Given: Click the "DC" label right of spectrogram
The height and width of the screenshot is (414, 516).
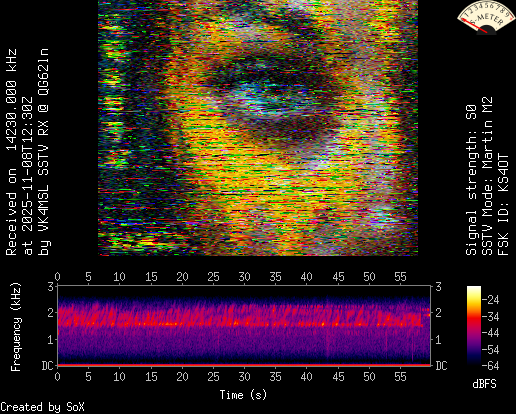Looking at the screenshot, I should coord(441,366).
